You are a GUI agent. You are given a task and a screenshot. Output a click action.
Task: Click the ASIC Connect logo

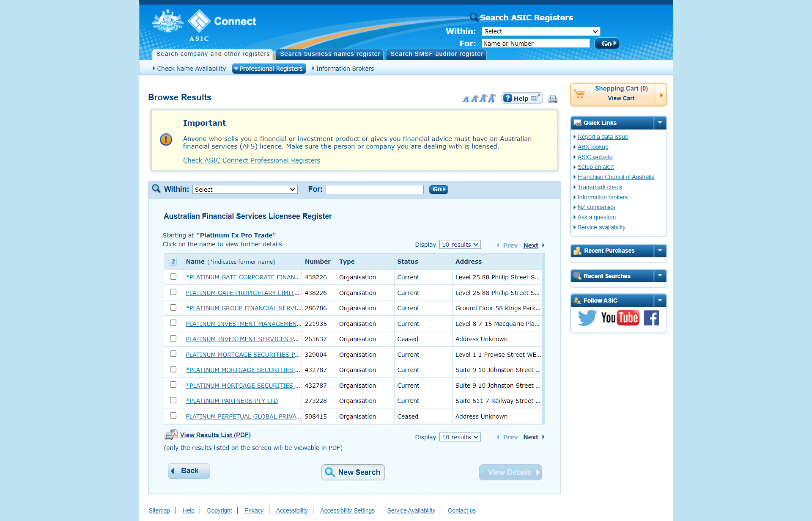204,25
